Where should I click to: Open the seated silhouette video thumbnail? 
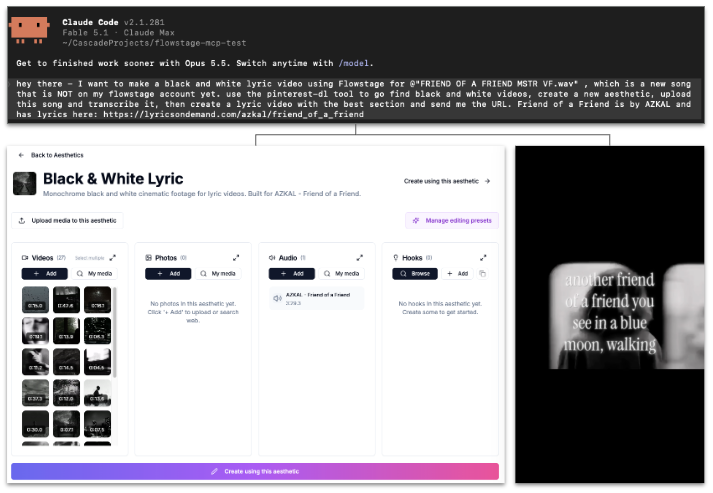pyautogui.click(x=97, y=392)
